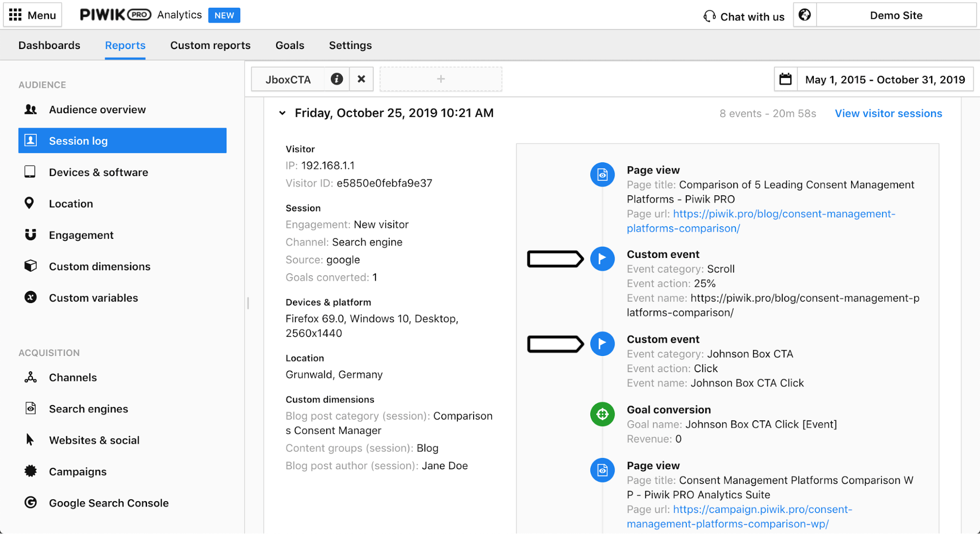Click the first Page view document icon
Screen dimensions: 980x534
point(602,175)
